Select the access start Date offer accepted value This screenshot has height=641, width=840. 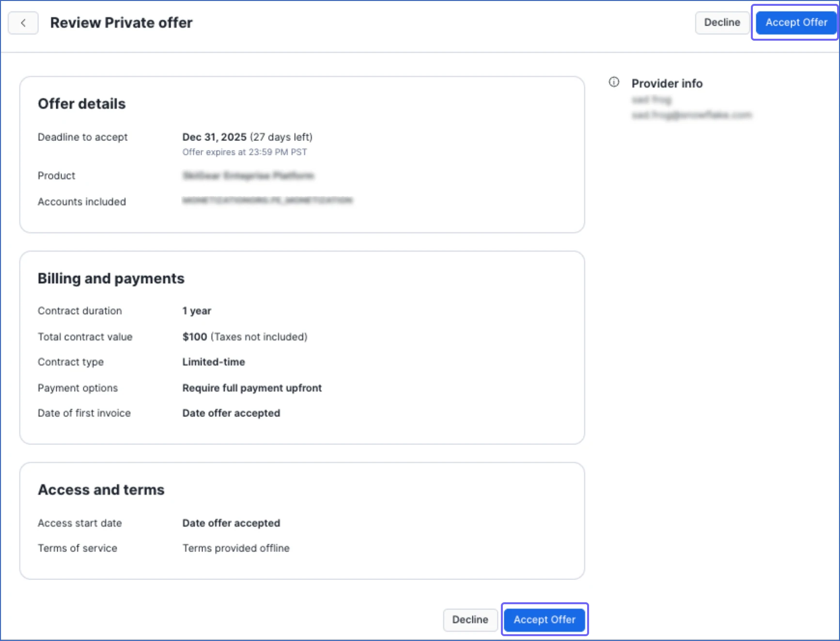click(231, 523)
